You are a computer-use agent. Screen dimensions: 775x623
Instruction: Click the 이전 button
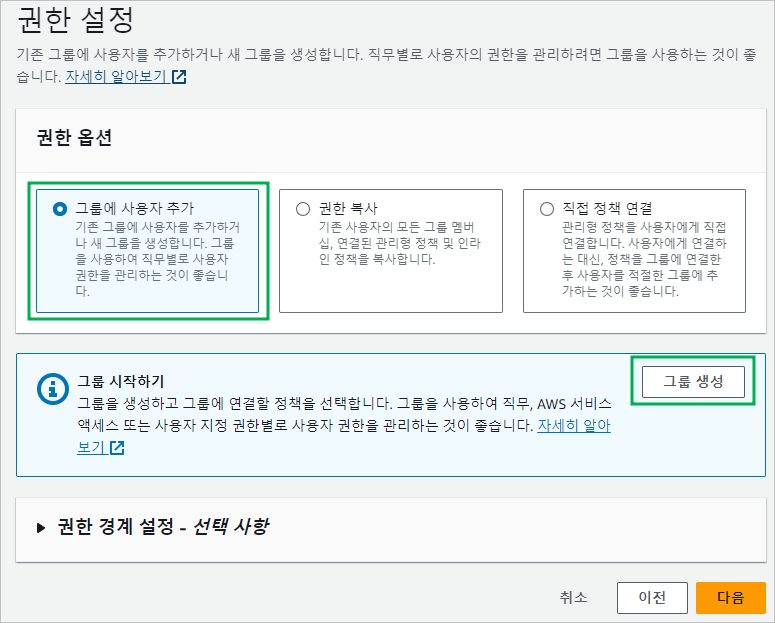(x=652, y=597)
